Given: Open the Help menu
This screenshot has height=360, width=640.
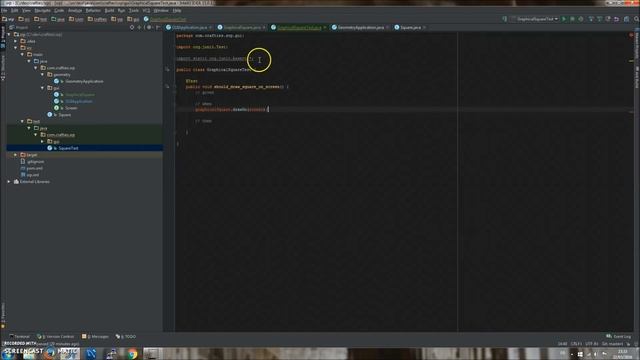Looking at the screenshot, I should [177, 10].
